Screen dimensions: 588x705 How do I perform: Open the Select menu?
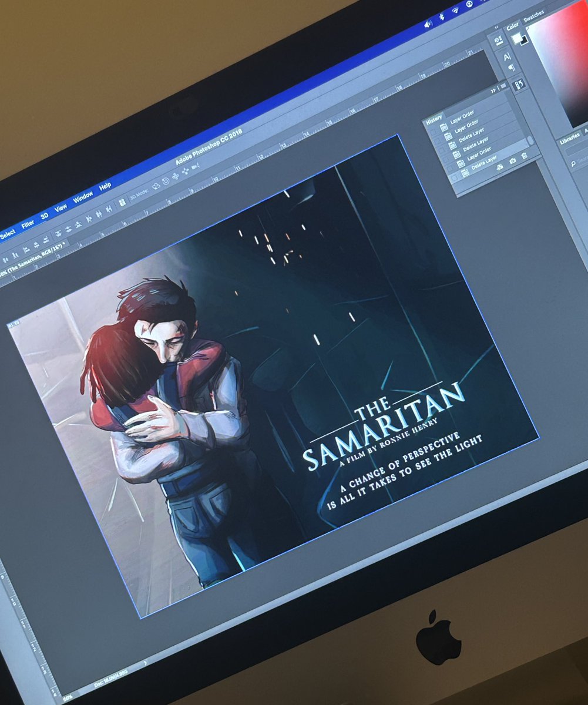click(x=8, y=234)
